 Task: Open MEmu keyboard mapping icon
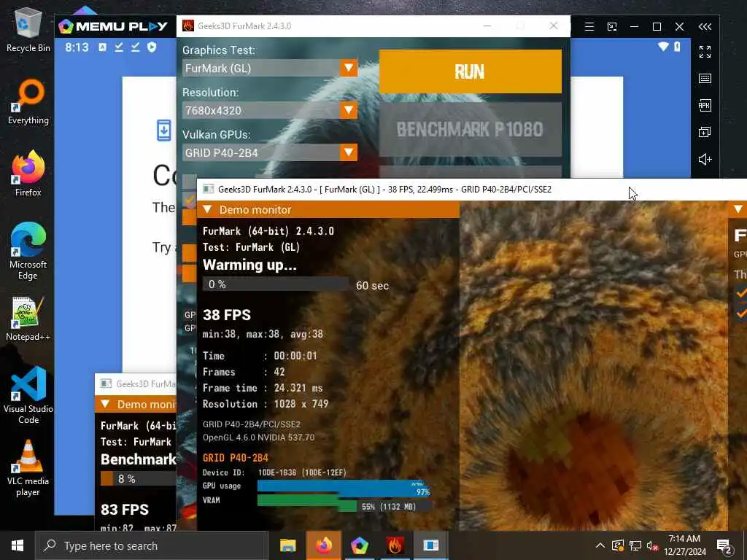tap(705, 79)
